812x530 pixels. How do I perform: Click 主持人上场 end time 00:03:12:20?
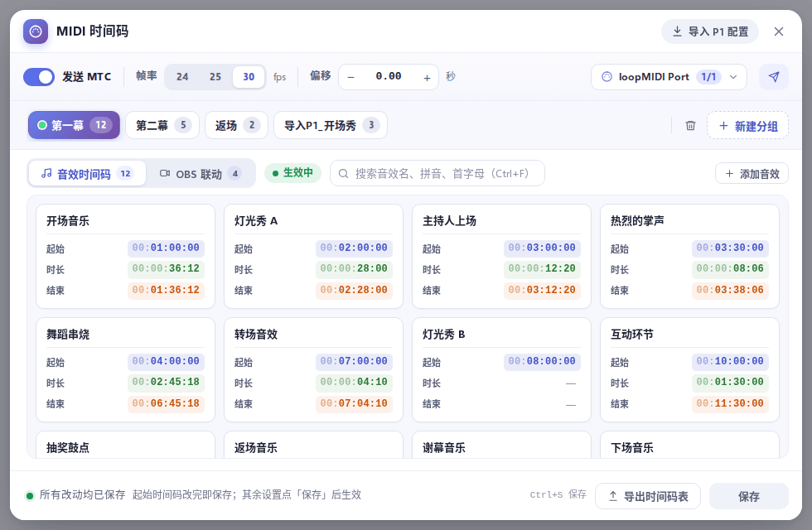tap(542, 291)
